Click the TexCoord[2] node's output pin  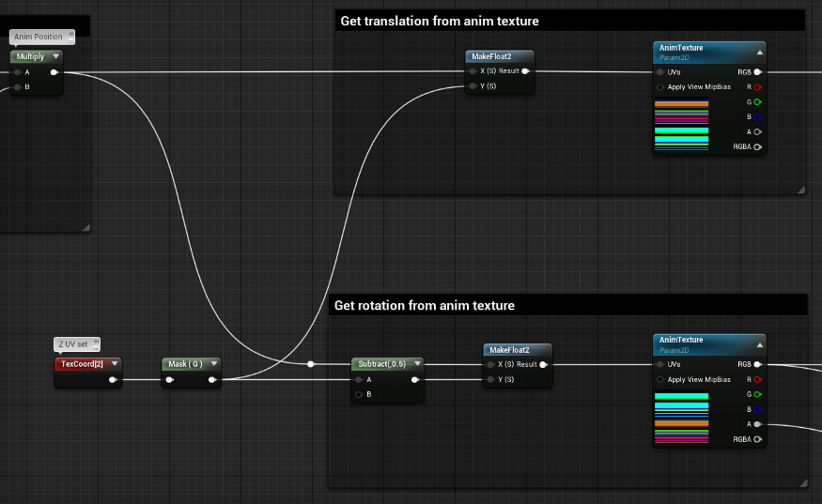(x=113, y=380)
